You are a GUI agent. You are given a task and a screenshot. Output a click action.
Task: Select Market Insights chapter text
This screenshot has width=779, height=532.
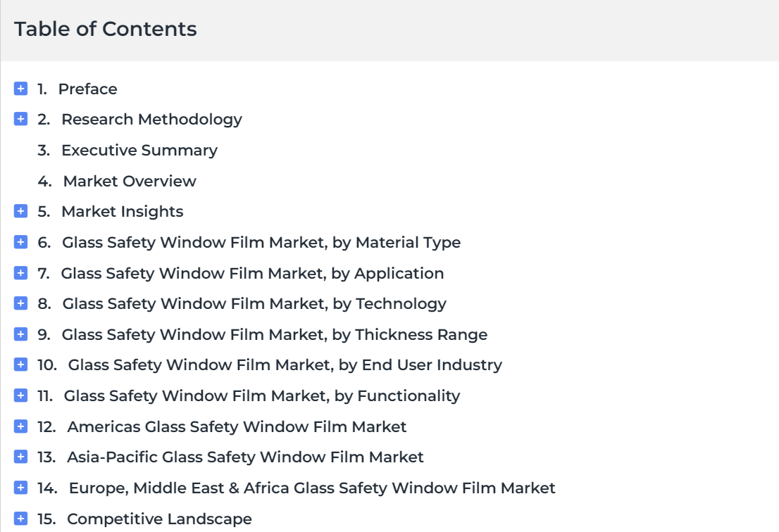coord(123,212)
